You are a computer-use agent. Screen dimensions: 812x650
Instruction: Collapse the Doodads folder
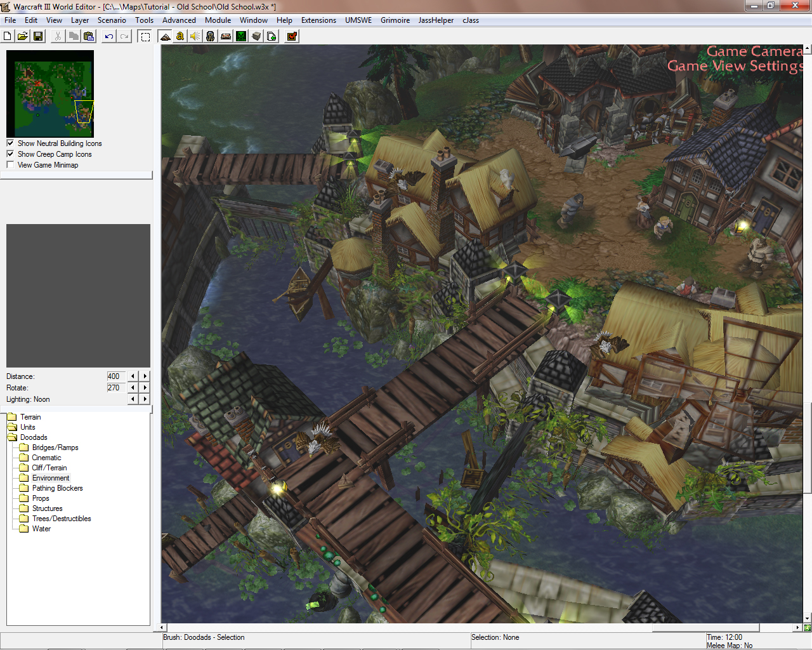pos(34,437)
